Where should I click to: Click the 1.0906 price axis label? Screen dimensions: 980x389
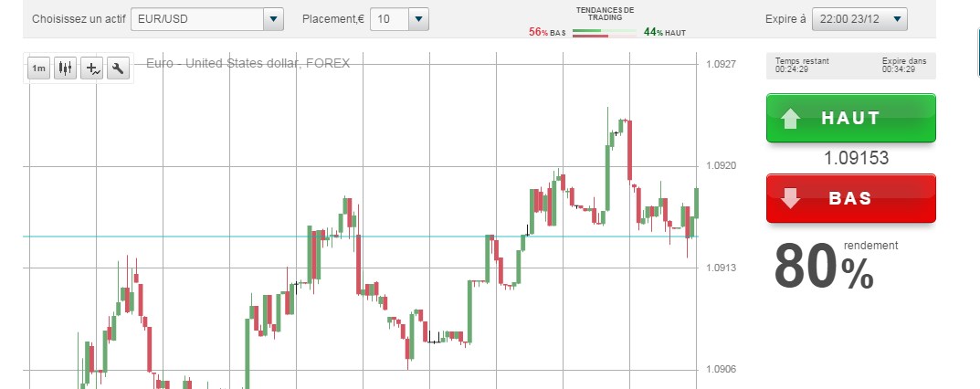pos(721,369)
